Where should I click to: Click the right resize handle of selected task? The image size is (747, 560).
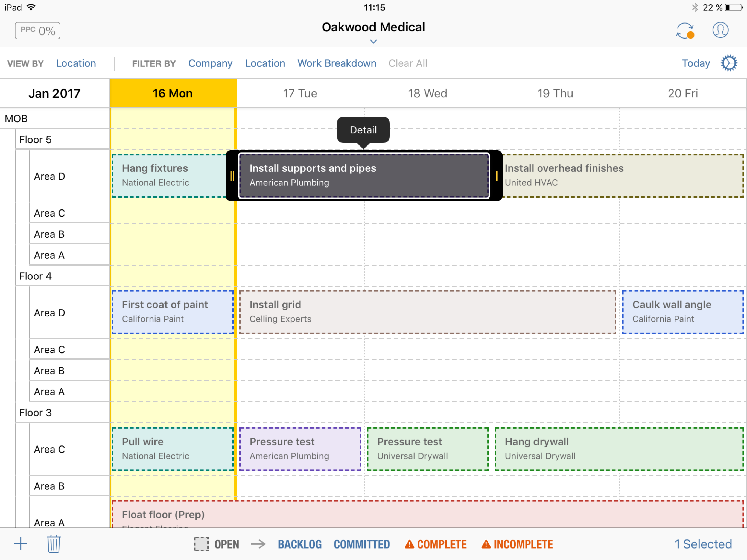pyautogui.click(x=496, y=176)
